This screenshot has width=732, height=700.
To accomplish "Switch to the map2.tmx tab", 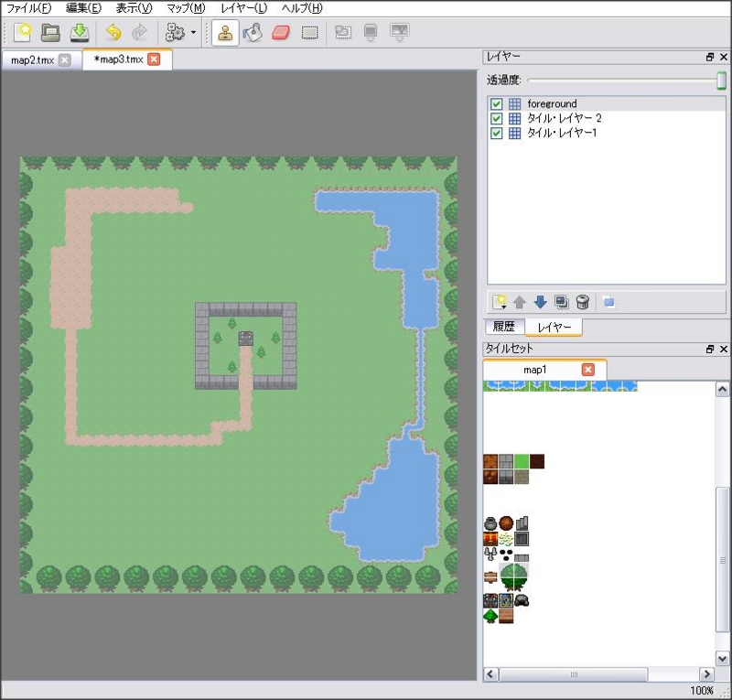I will [33, 60].
